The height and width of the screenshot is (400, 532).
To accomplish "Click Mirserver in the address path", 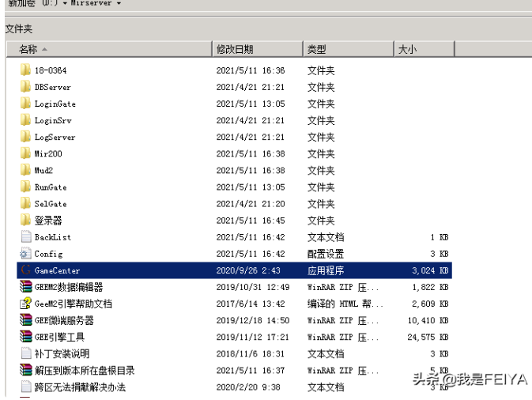I will (x=91, y=2).
